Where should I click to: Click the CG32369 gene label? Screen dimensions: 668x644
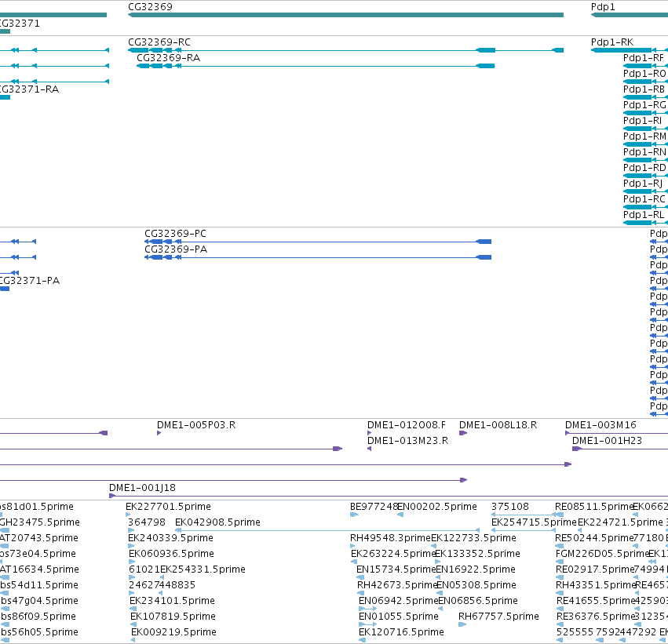pyautogui.click(x=150, y=7)
